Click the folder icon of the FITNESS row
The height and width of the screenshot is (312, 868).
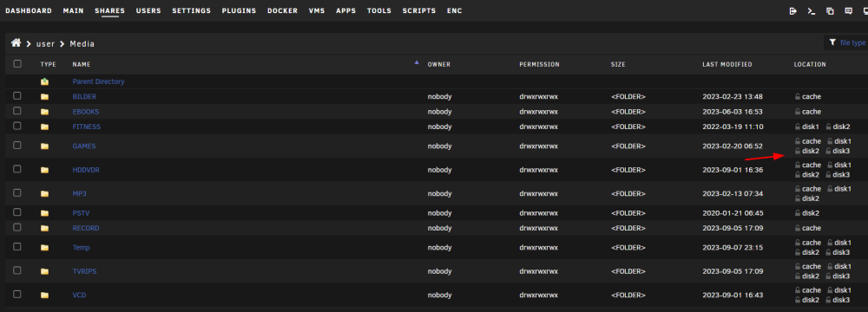45,127
